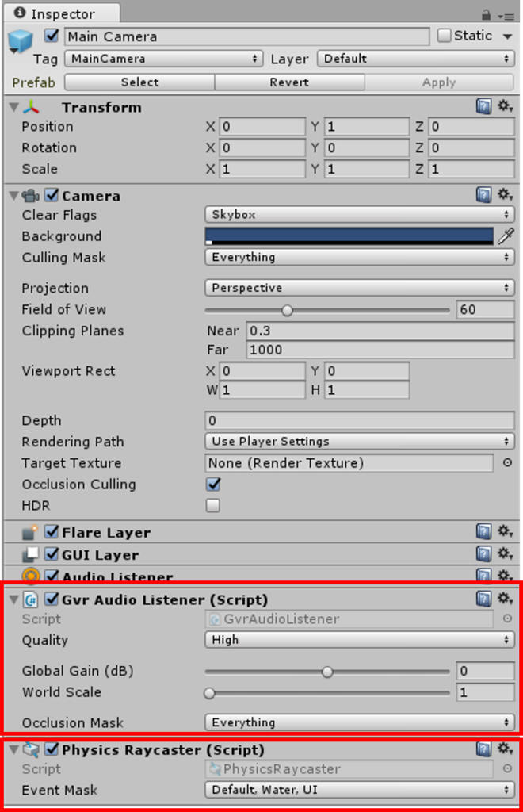Viewport: 523px width, 812px height.
Task: Open the Layer dropdown showing Default
Action: (416, 59)
